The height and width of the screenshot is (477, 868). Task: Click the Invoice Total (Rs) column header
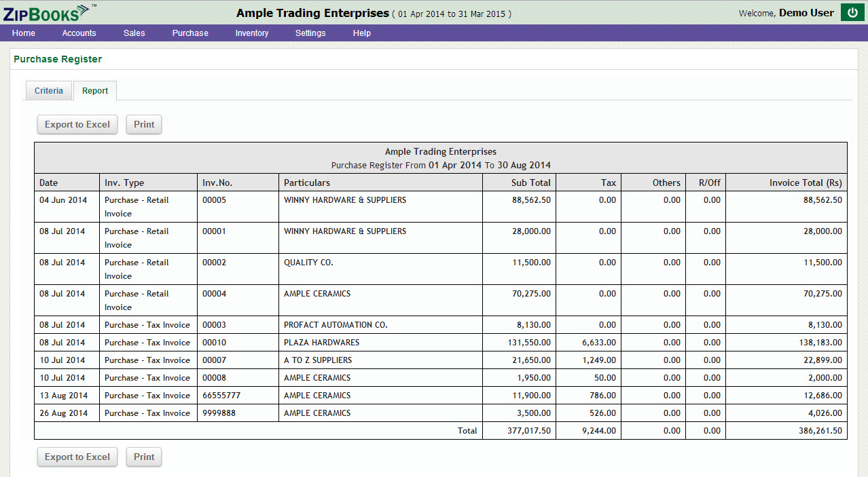tap(806, 183)
